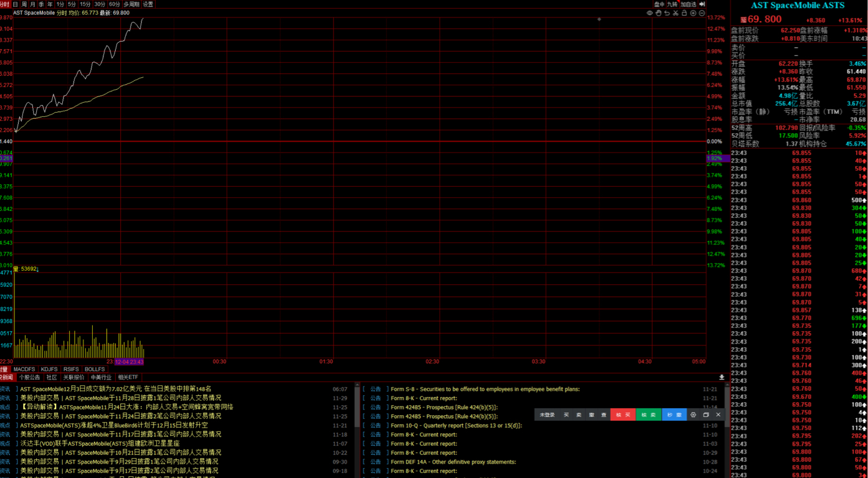The image size is (868, 478).
Task: Open the Form 10-Q Quarterly report link
Action: (456, 426)
